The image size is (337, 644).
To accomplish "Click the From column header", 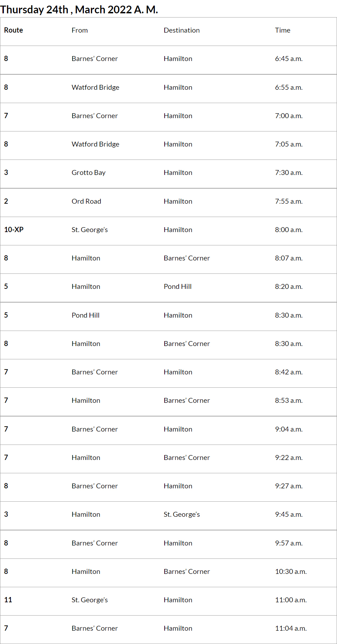I will point(80,30).
